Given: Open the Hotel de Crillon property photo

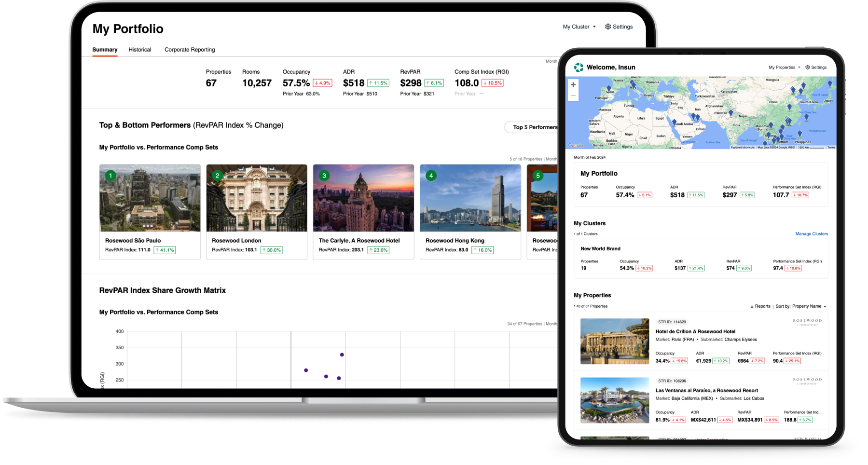Looking at the screenshot, I should 615,341.
